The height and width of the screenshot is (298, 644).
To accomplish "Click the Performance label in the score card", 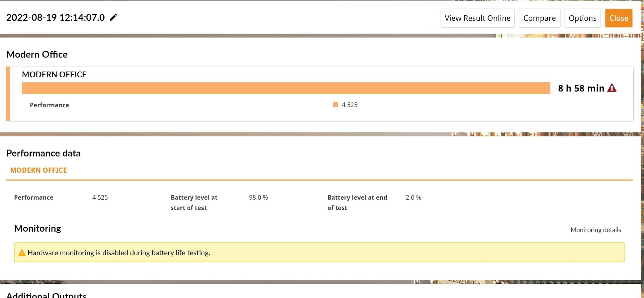I will [x=49, y=105].
